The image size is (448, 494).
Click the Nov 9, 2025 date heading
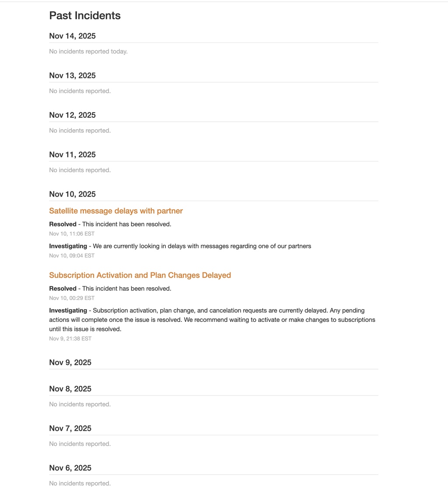(x=70, y=363)
